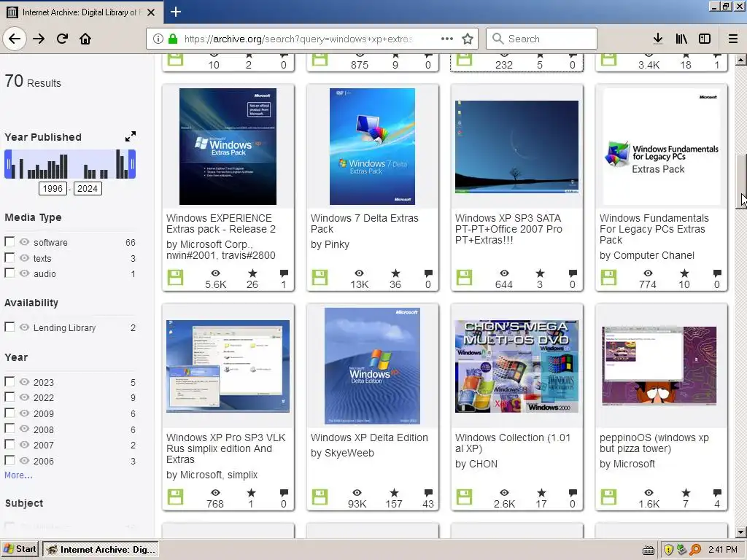Click the page scrollbar up arrow
747x560 pixels.
coord(740,60)
